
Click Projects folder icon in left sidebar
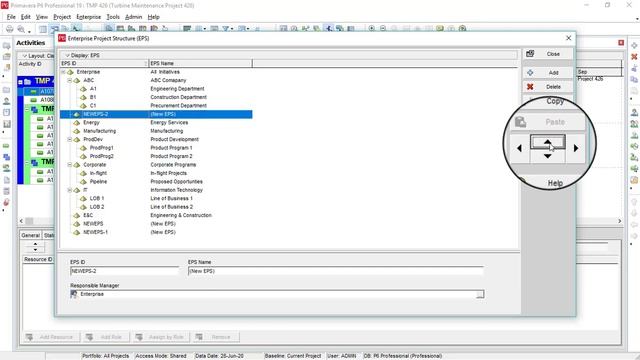click(7, 90)
